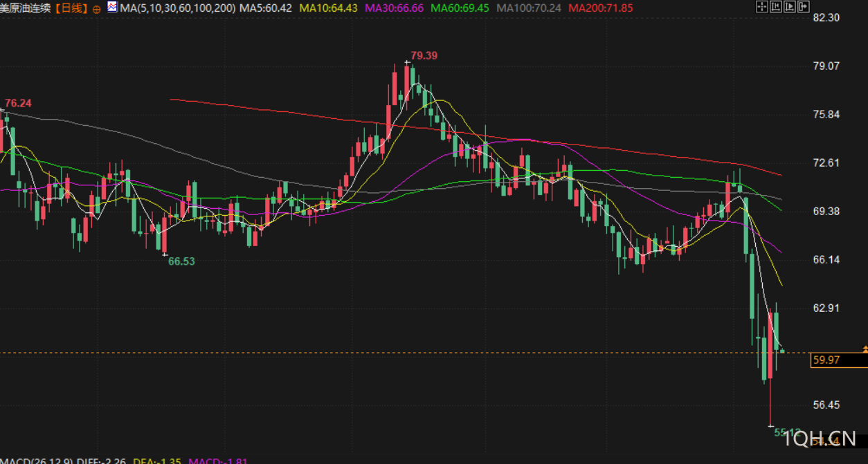Click the current price tag 59.97
Viewport: 868px width, 464px height.
click(838, 360)
